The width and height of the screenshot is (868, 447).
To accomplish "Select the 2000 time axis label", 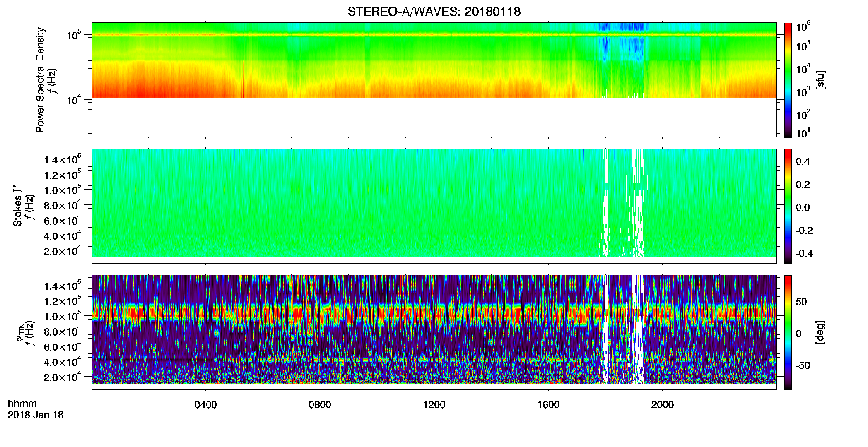I will click(x=662, y=404).
